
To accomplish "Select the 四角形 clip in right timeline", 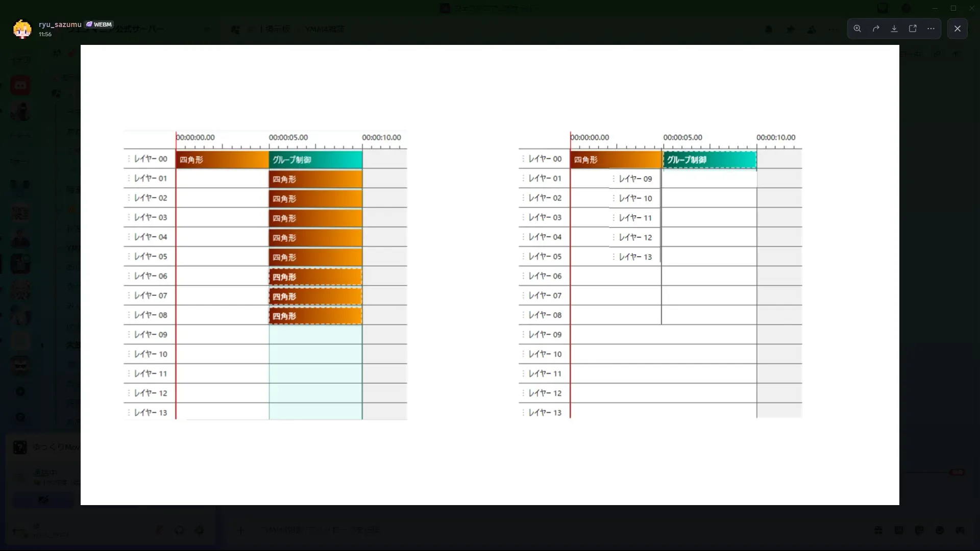I will (616, 160).
